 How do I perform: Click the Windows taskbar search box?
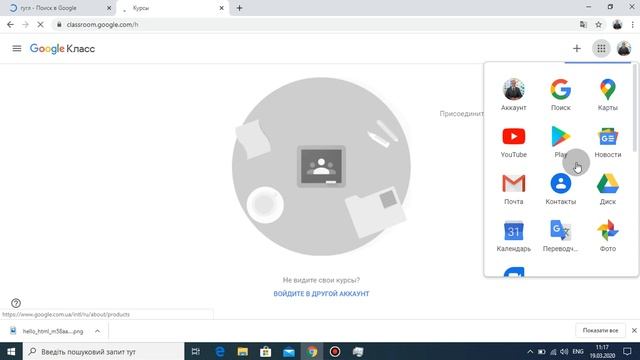103,351
